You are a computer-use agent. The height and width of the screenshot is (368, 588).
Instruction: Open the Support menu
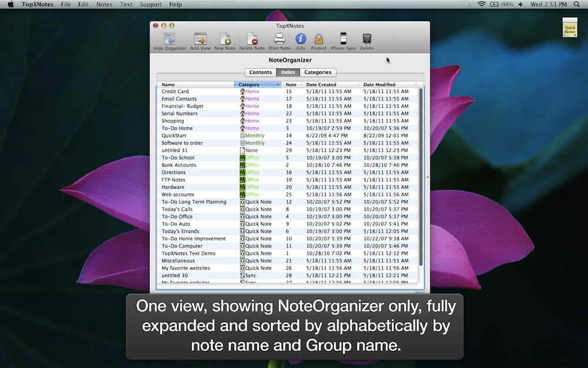coord(151,5)
